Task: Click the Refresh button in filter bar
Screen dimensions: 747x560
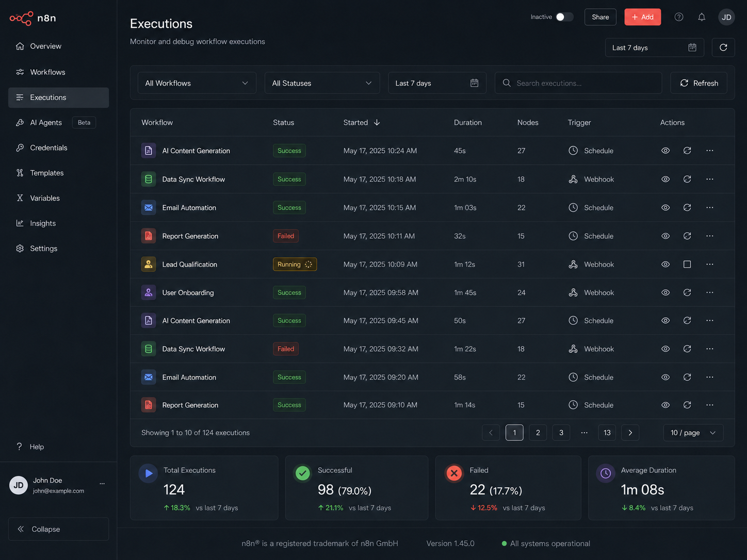Action: click(699, 83)
